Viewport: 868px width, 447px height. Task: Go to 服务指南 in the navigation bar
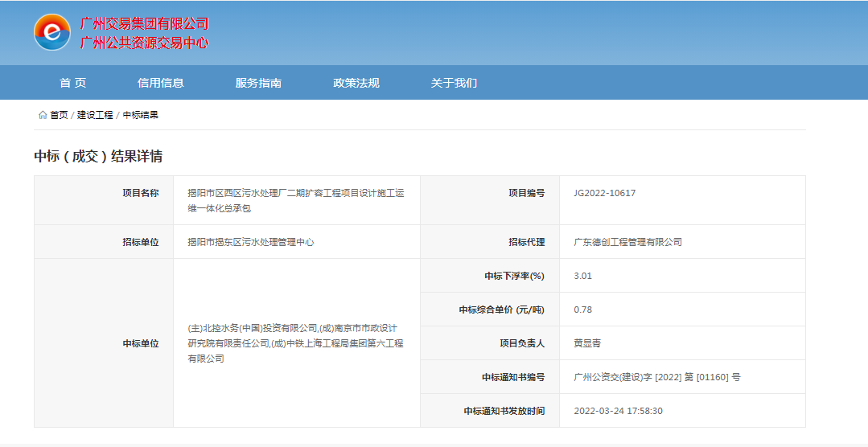(258, 83)
